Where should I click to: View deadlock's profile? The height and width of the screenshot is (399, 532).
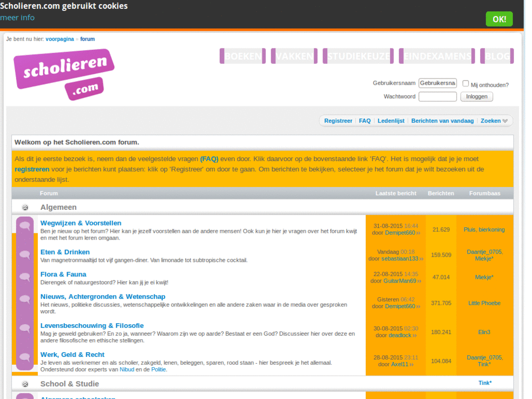coord(400,336)
